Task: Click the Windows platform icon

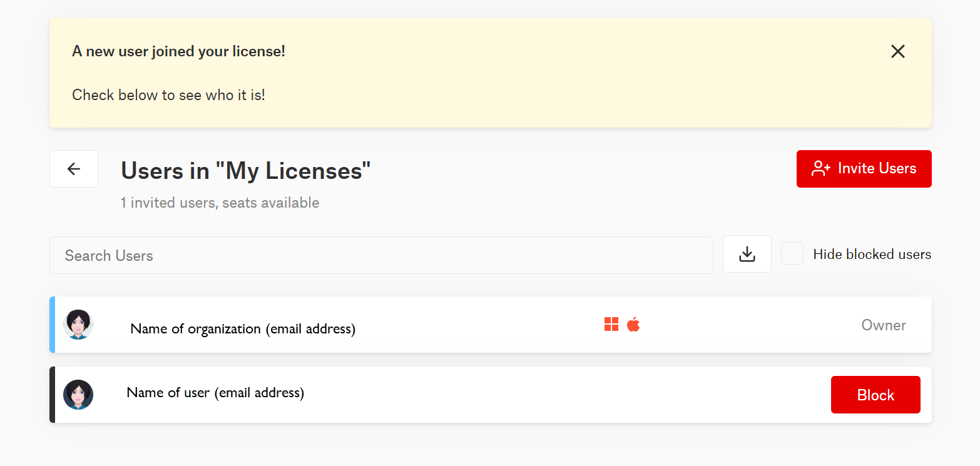Action: click(x=611, y=324)
